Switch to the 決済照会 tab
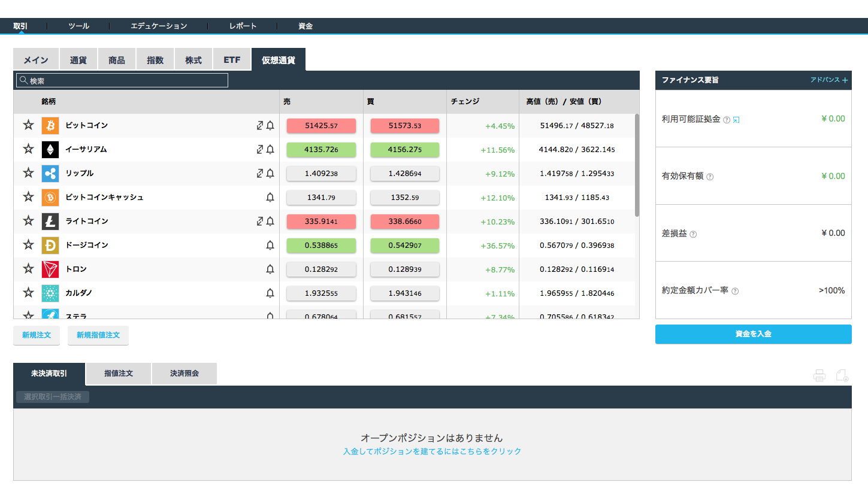Viewport: 868px width, 488px height. tap(184, 374)
